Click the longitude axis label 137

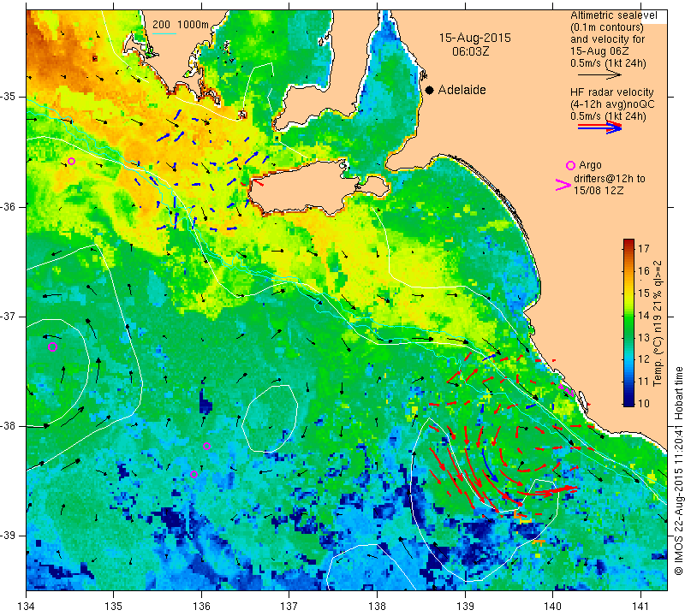[x=289, y=607]
